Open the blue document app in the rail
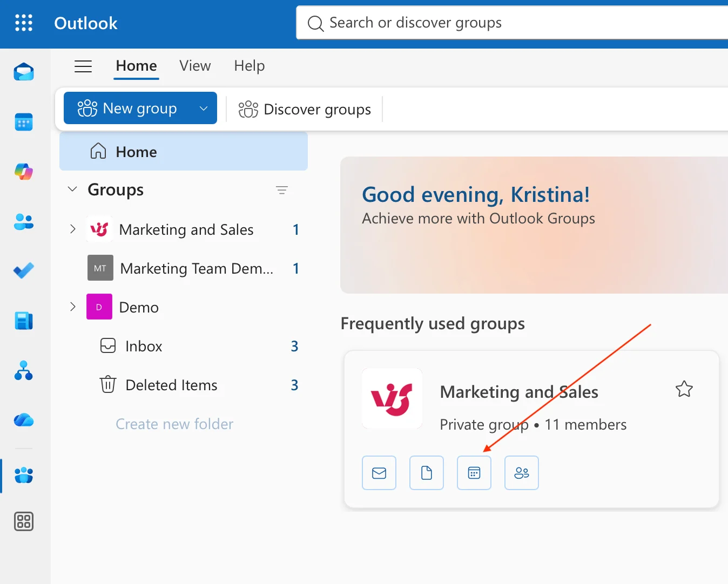 click(24, 321)
